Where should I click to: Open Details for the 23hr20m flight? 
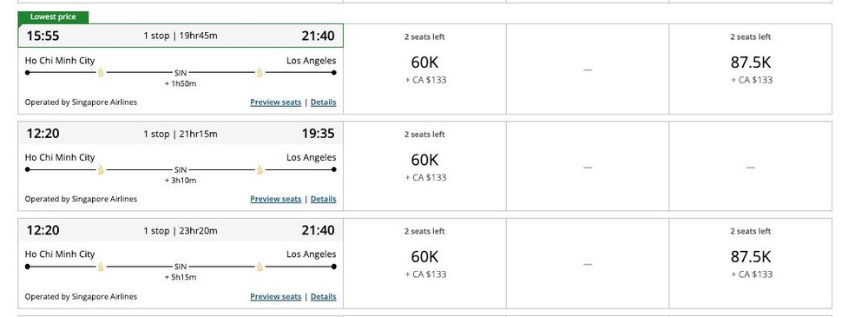coord(323,296)
